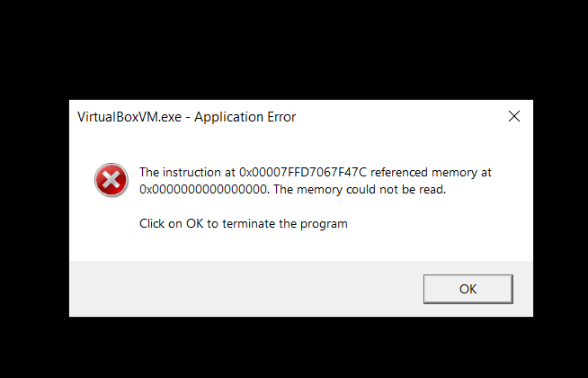Click the red error icon
Image resolution: width=588 pixels, height=378 pixels.
111,180
